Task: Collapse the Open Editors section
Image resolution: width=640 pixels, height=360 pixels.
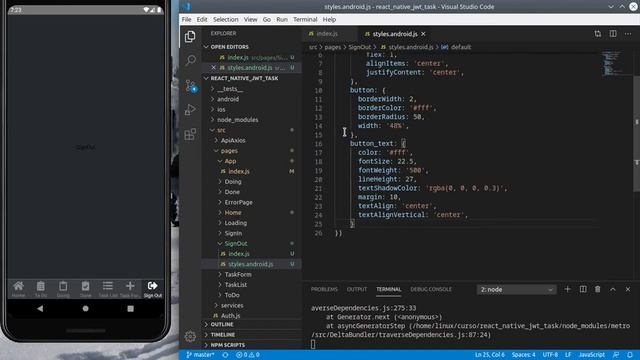Action: point(229,47)
